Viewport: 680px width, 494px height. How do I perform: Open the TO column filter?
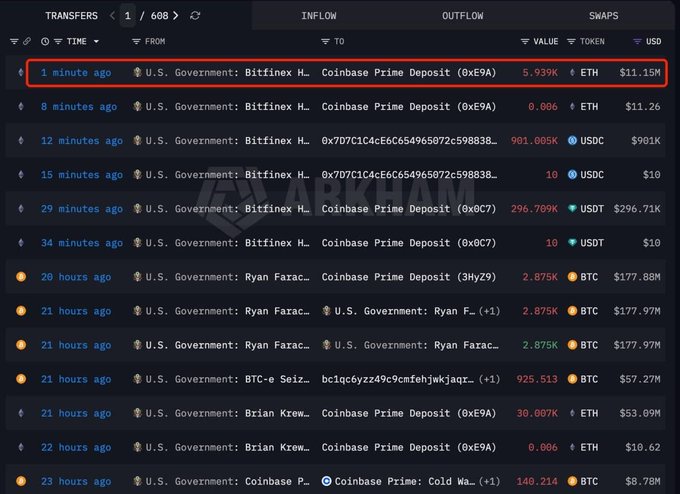(x=325, y=42)
